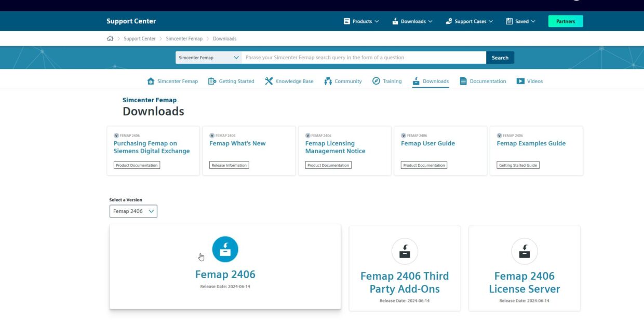Open the Getting Started tab

pos(231,81)
